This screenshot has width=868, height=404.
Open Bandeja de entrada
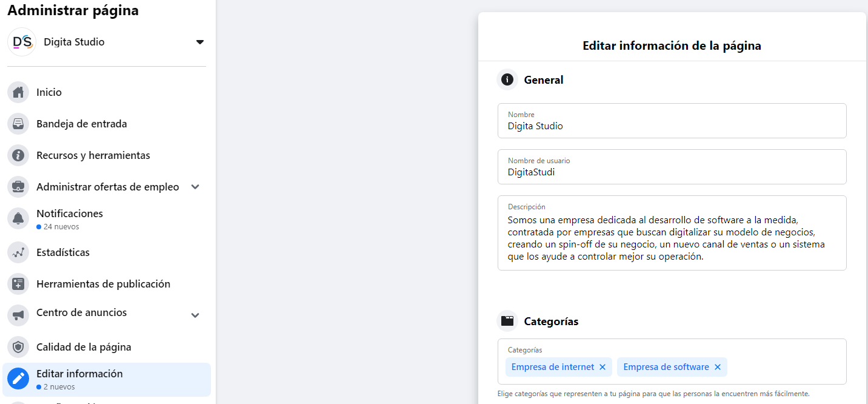[107, 124]
